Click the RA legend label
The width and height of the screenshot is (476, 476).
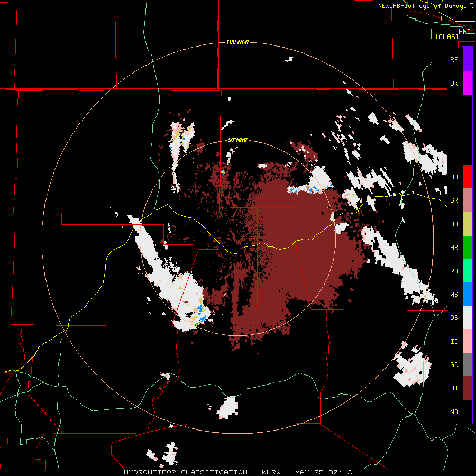pos(454,271)
